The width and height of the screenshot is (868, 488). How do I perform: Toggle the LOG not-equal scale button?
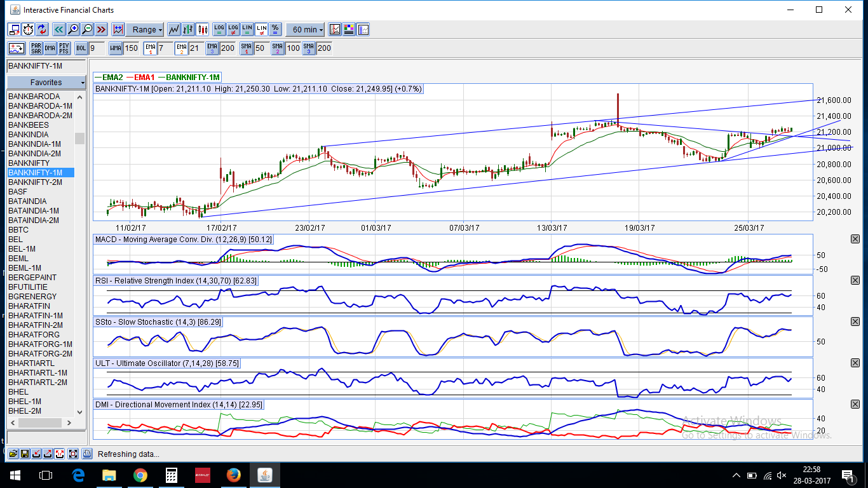[233, 29]
